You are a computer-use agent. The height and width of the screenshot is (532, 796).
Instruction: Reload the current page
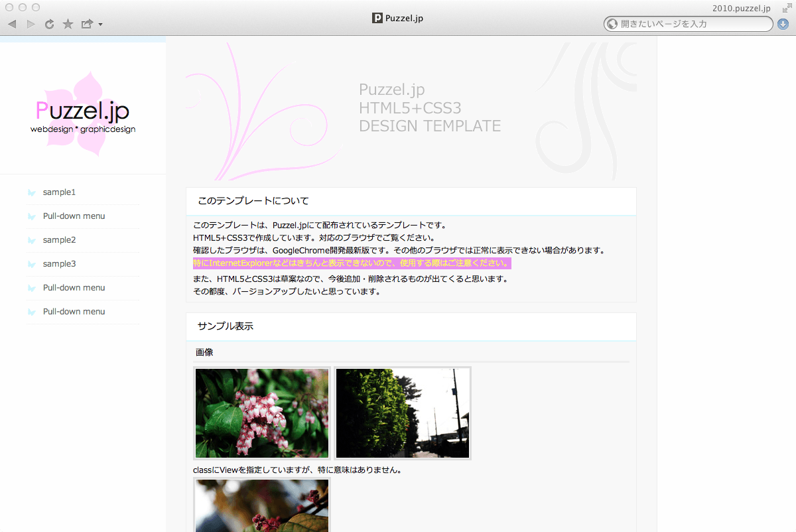tap(49, 25)
